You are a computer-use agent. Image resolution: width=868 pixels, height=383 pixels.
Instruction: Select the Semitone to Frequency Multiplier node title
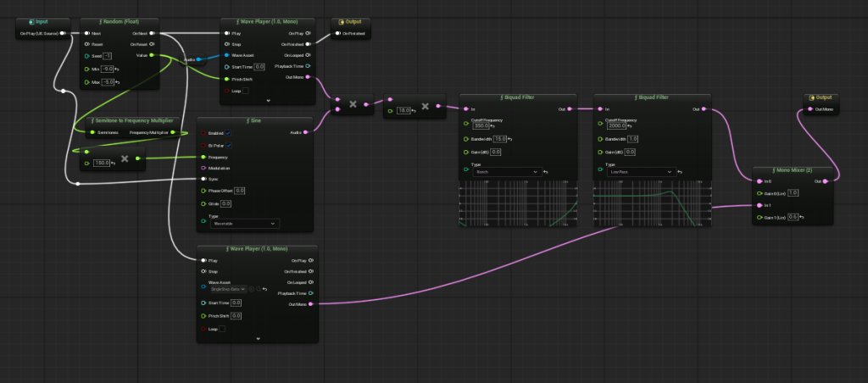pyautogui.click(x=132, y=120)
